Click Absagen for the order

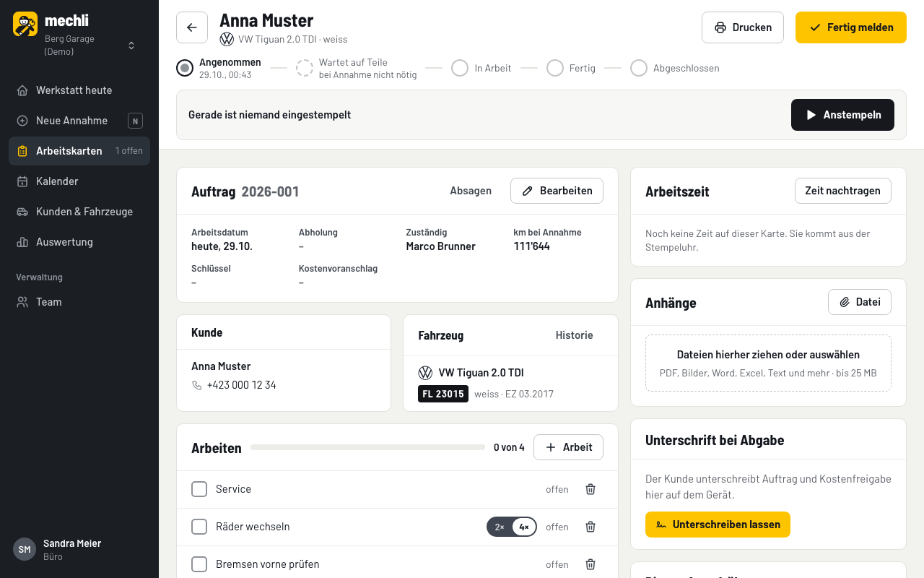471,191
